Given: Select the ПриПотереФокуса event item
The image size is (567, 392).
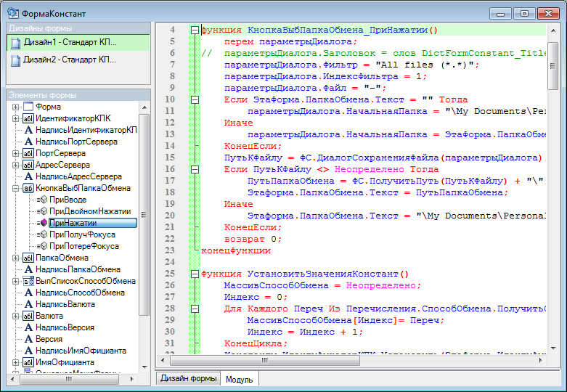Looking at the screenshot, I should pos(84,246).
